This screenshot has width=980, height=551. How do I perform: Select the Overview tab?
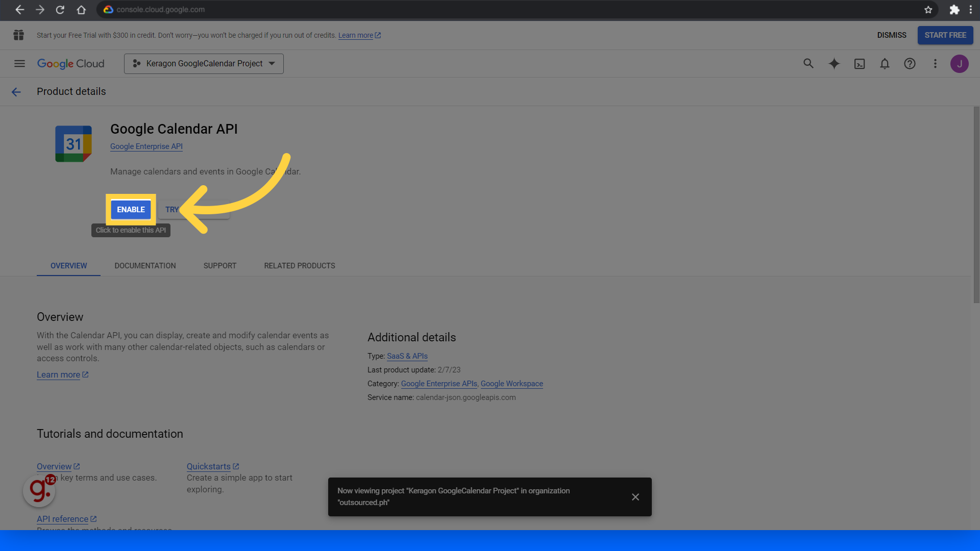click(68, 266)
